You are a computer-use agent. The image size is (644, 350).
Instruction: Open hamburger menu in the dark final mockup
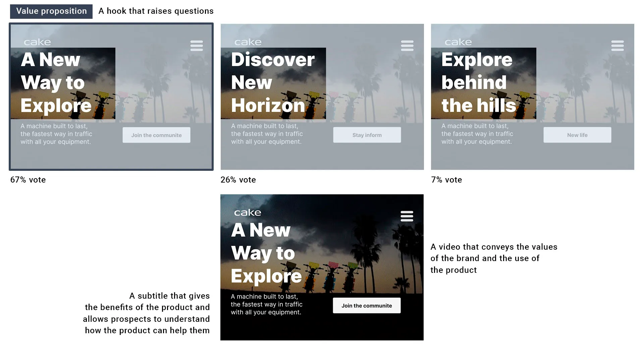coord(407,216)
